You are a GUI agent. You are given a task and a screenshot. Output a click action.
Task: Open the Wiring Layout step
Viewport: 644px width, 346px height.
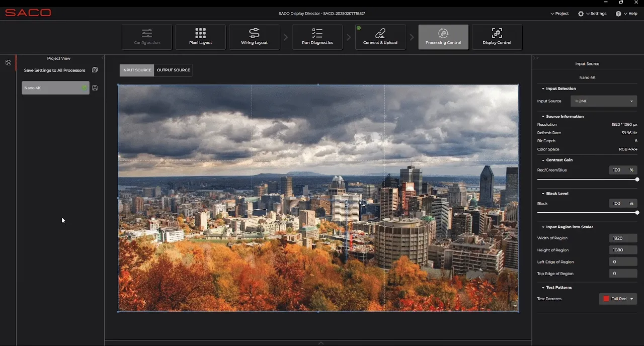point(254,37)
